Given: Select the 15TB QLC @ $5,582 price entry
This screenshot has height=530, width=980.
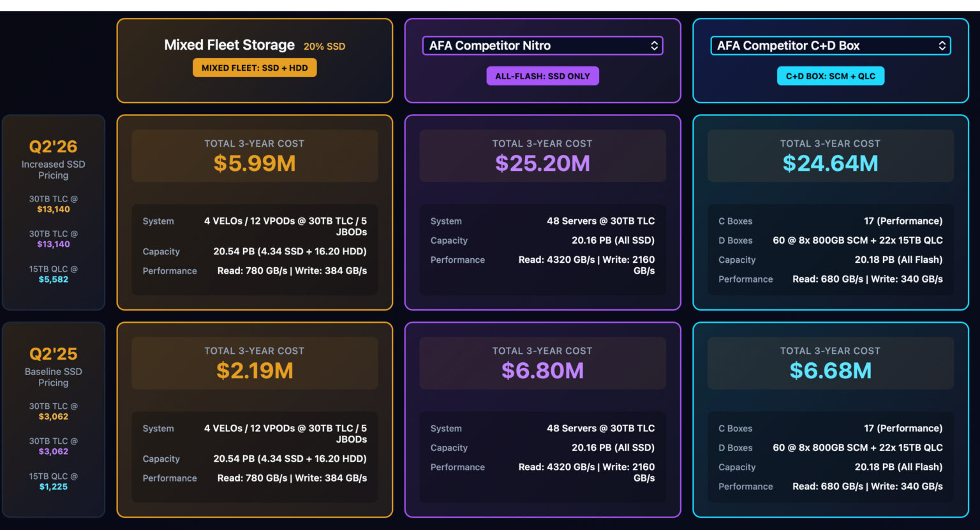Looking at the screenshot, I should 54,274.
